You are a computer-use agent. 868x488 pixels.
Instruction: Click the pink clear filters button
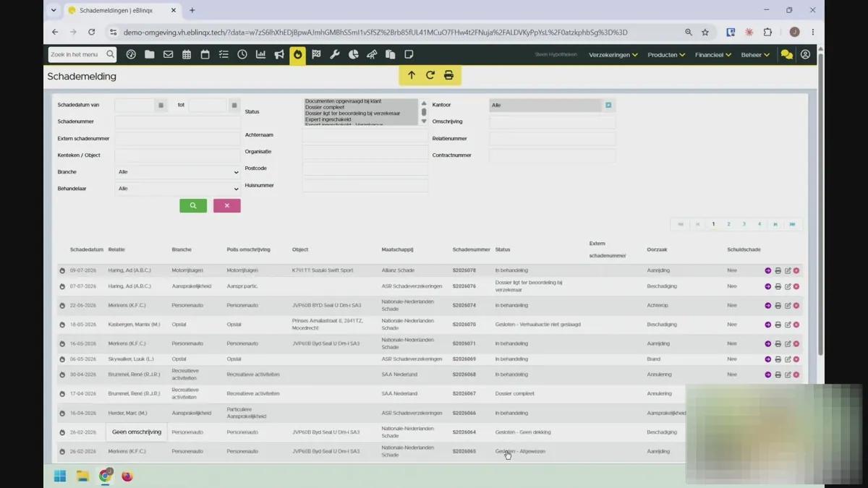pyautogui.click(x=226, y=205)
